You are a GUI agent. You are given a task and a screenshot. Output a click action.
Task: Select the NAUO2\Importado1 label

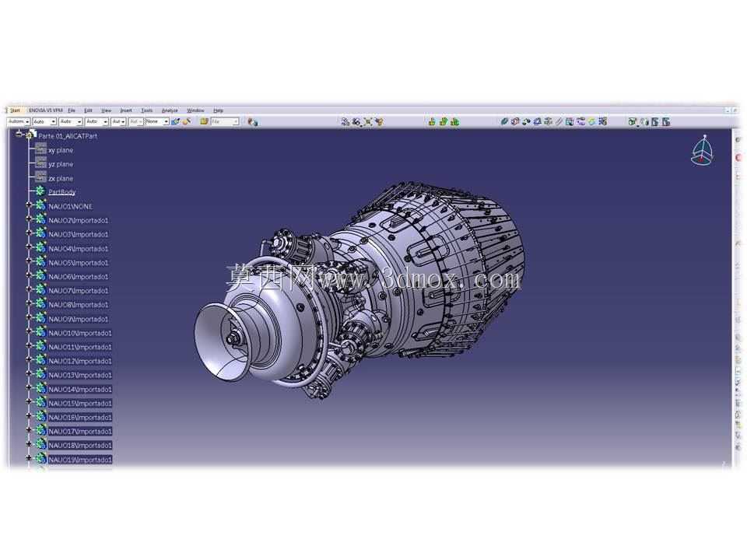coord(78,220)
